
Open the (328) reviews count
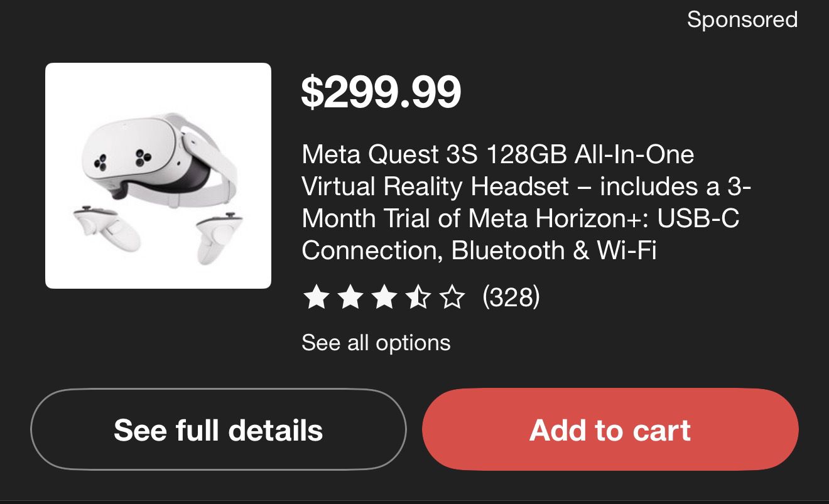tap(511, 297)
